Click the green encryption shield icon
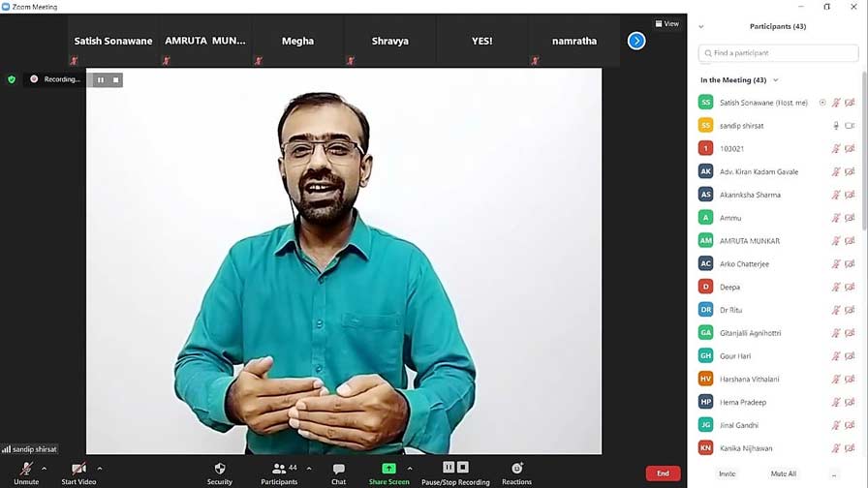This screenshot has height=488, width=868. [12, 79]
